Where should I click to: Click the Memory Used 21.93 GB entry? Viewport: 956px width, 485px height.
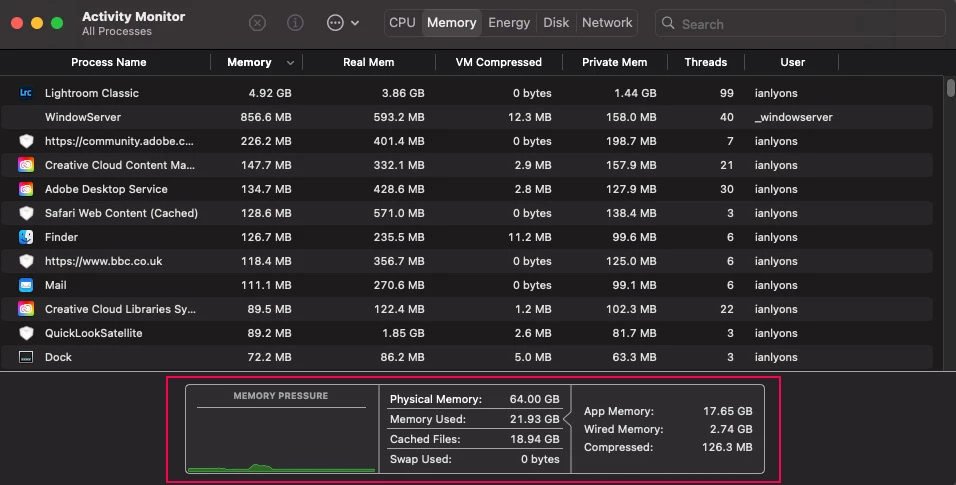click(474, 419)
